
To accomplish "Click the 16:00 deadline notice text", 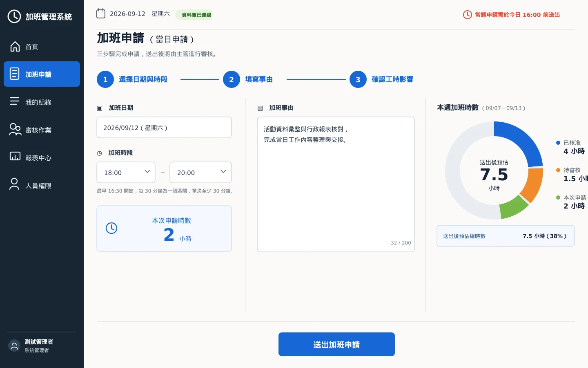I will (517, 15).
